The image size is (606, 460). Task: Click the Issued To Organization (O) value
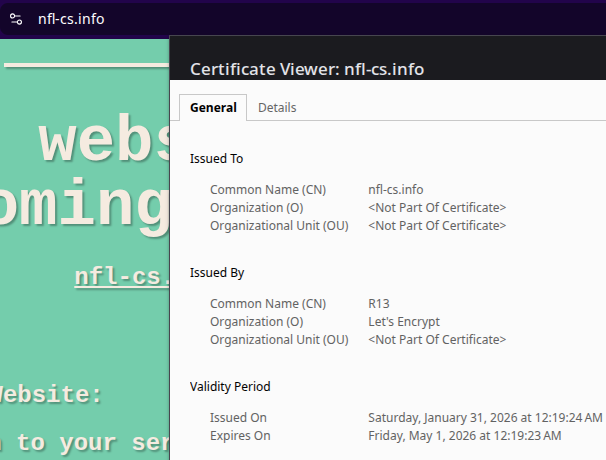coord(437,208)
